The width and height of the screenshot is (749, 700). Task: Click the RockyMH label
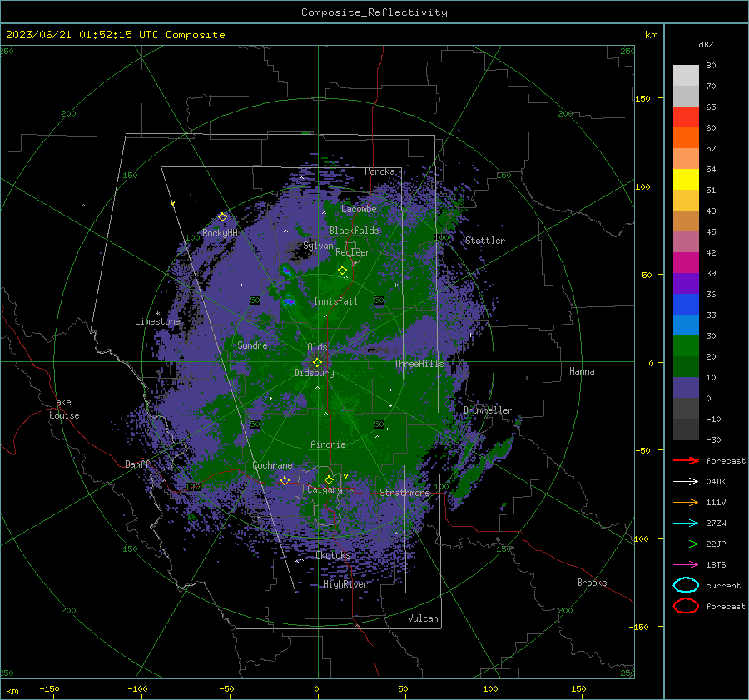(x=220, y=233)
